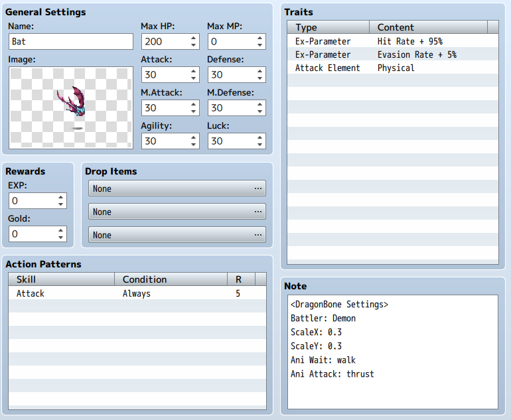
Task: Open the second Drop Items None selector
Action: tap(177, 212)
